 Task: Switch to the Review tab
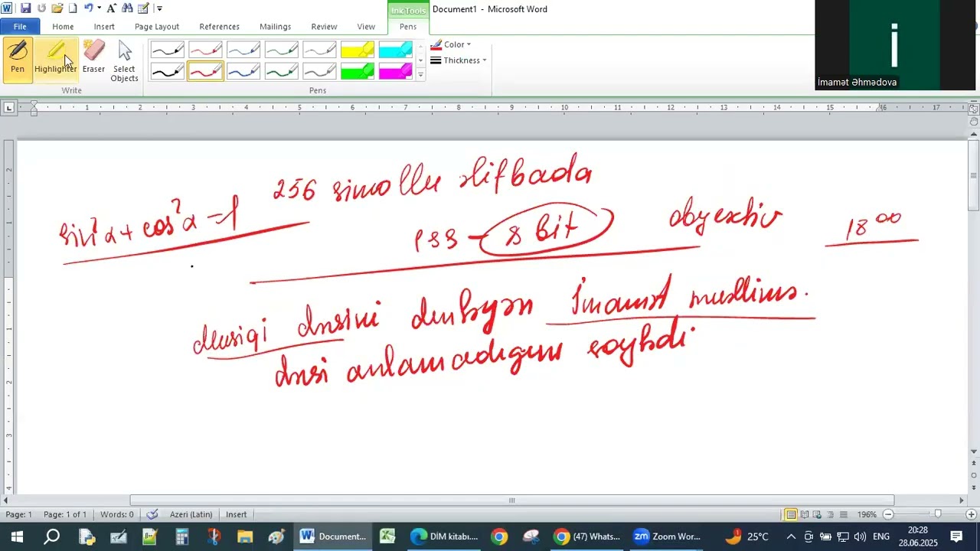324,27
